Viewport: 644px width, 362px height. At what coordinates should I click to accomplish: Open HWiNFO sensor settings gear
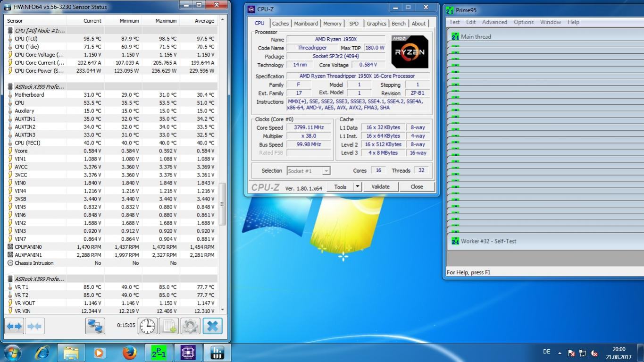[x=191, y=326]
